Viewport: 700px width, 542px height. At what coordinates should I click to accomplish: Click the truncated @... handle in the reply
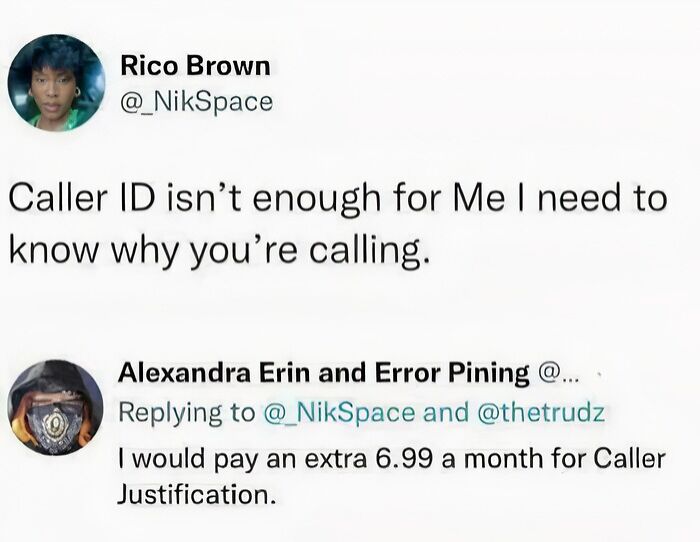pyautogui.click(x=558, y=374)
